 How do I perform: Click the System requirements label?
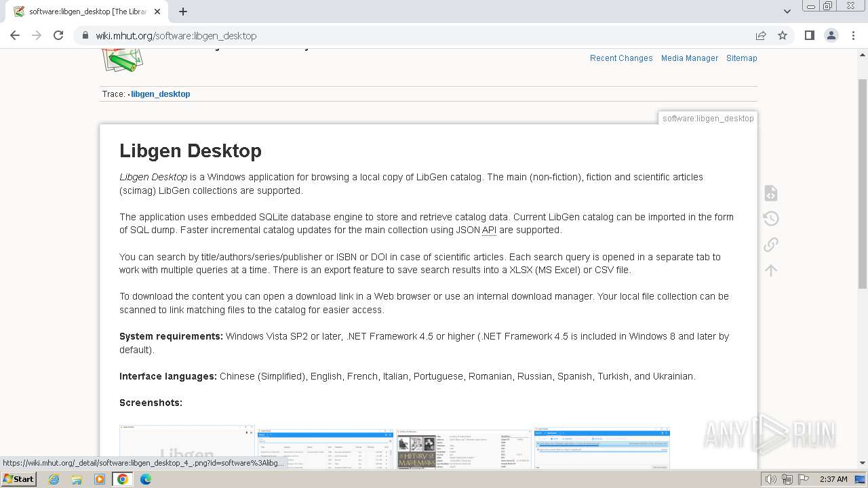171,336
